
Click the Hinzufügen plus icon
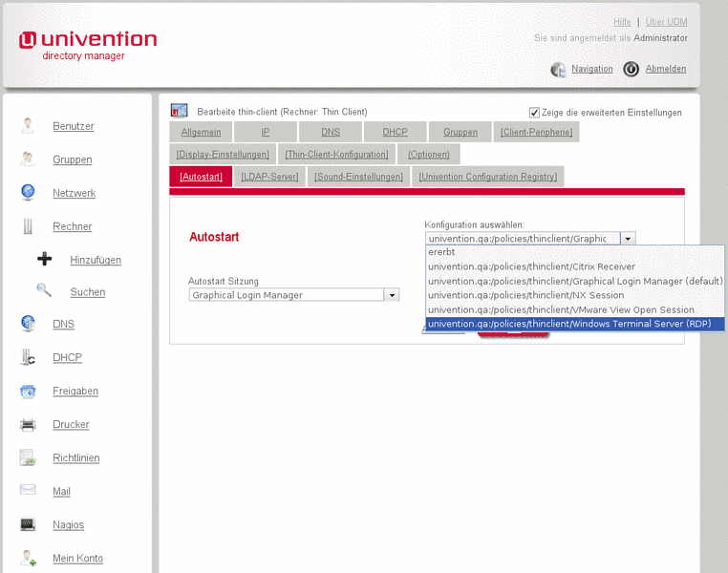[x=44, y=259]
